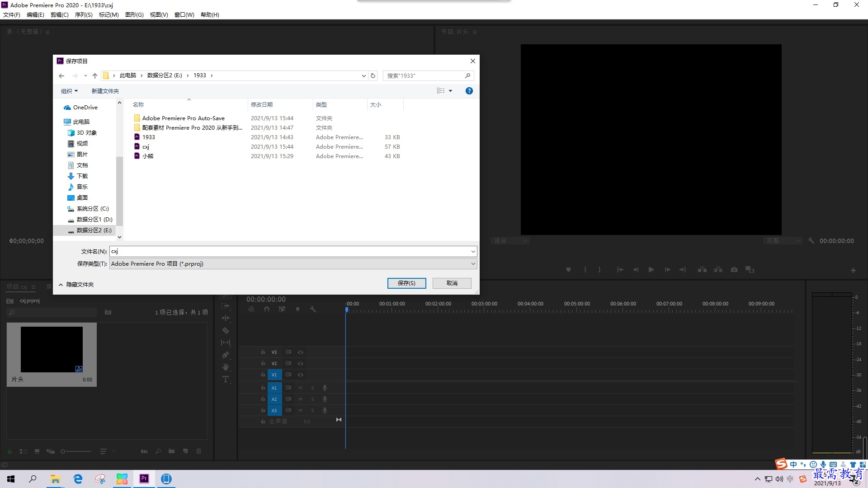Viewport: 868px width, 488px height.
Task: Open 文件(F) menu
Action: (12, 15)
